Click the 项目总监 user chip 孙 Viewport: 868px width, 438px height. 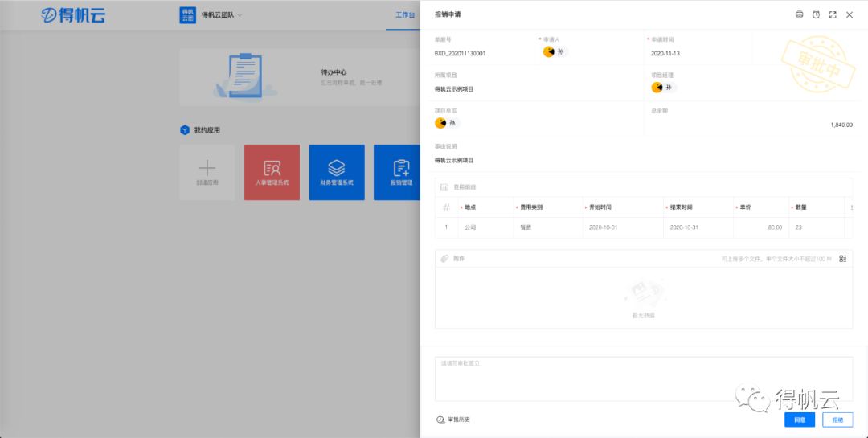pos(448,123)
